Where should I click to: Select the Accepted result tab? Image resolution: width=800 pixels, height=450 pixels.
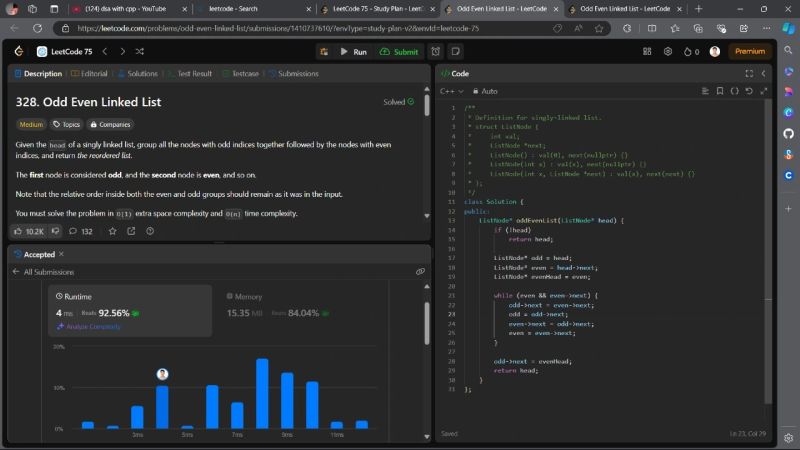point(35,254)
